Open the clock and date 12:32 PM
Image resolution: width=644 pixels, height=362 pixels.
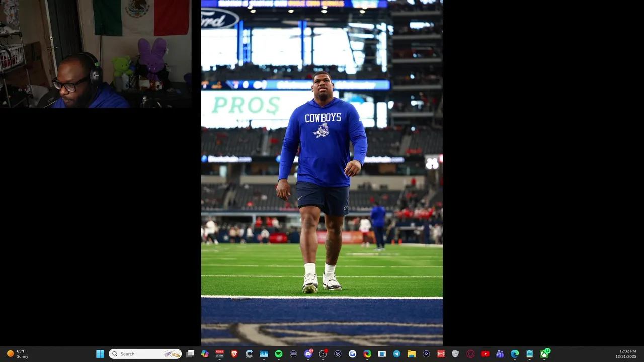[x=625, y=354]
